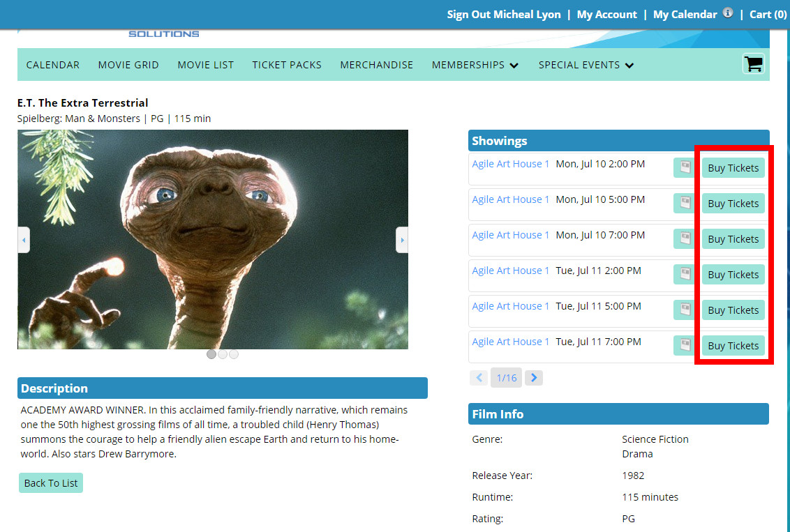The height and width of the screenshot is (532, 790).
Task: Click calendar icon for Tue Jul 11 5:00 PM
Action: (684, 310)
